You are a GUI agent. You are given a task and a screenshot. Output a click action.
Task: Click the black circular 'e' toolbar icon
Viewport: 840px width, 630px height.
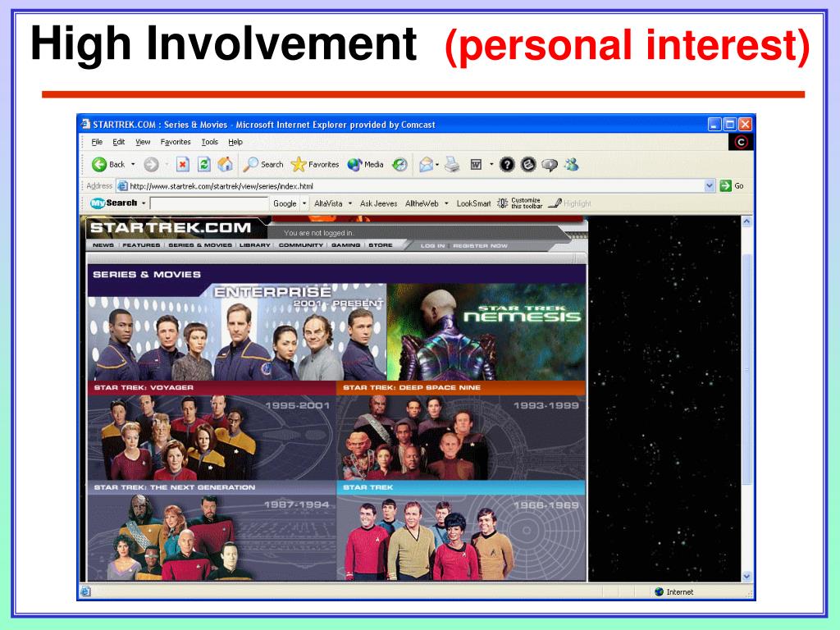click(528, 164)
